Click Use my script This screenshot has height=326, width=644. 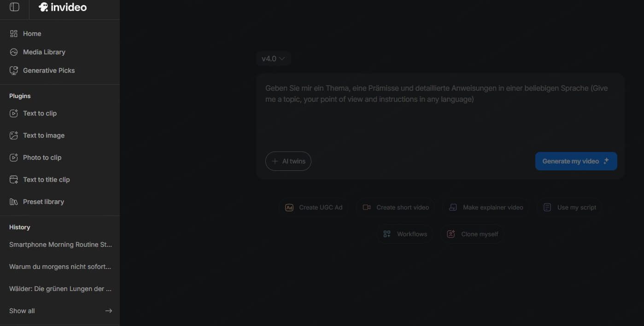(x=570, y=207)
